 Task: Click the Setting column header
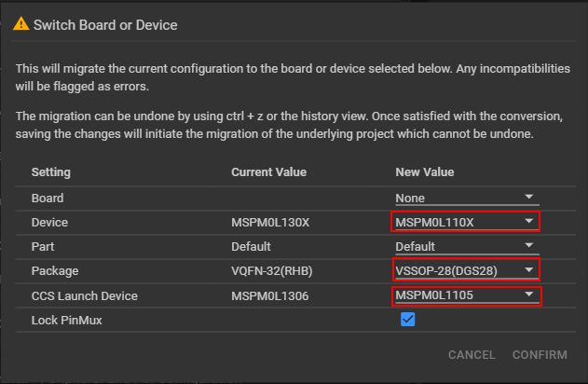click(x=51, y=172)
